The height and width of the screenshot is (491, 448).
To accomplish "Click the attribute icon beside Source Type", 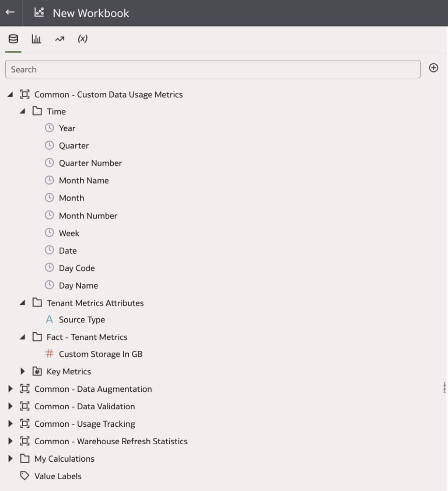I will (49, 319).
